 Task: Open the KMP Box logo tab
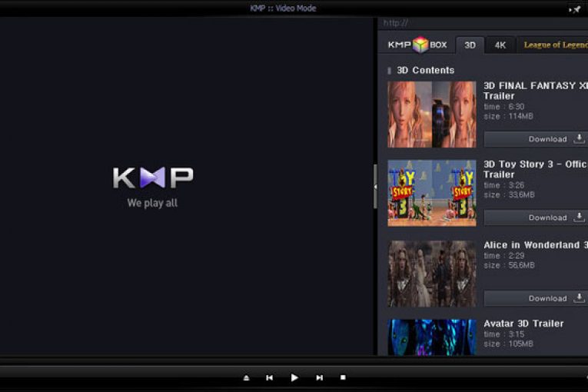click(417, 45)
